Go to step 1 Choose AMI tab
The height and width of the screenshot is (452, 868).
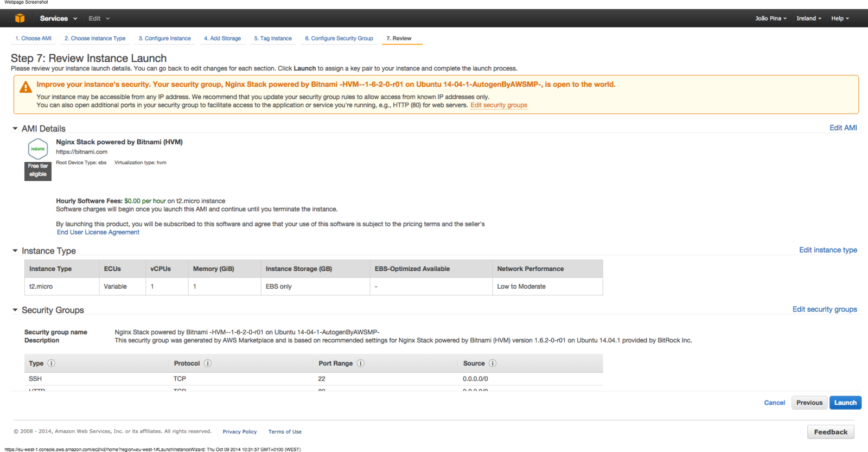coord(34,39)
